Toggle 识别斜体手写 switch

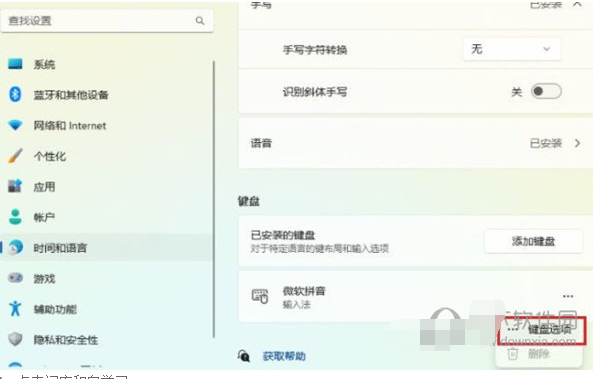(546, 91)
